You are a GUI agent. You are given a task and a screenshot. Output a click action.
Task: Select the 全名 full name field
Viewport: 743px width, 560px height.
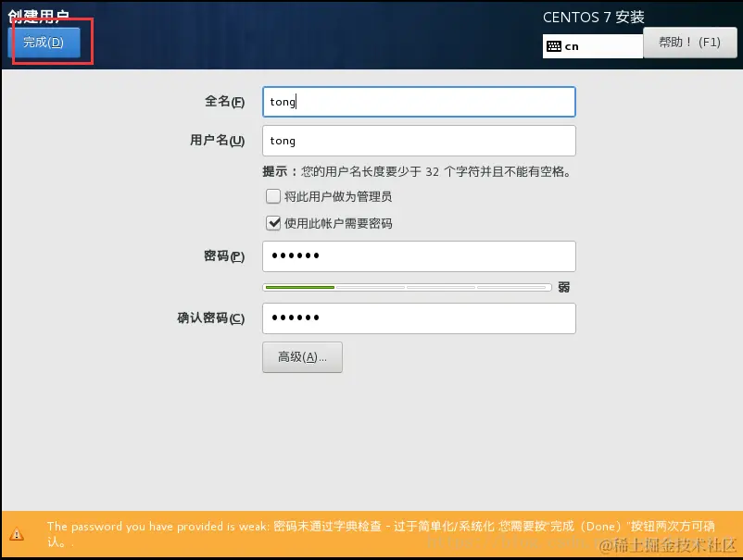pyautogui.click(x=419, y=101)
